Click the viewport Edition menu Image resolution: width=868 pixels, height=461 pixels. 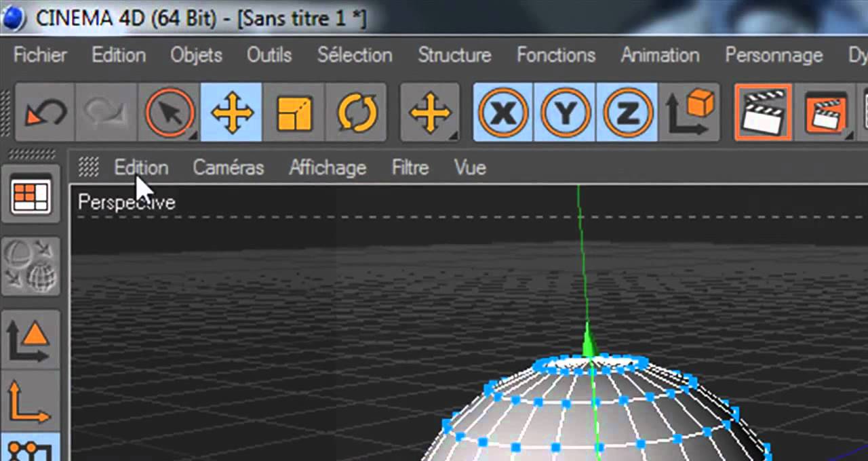click(141, 167)
